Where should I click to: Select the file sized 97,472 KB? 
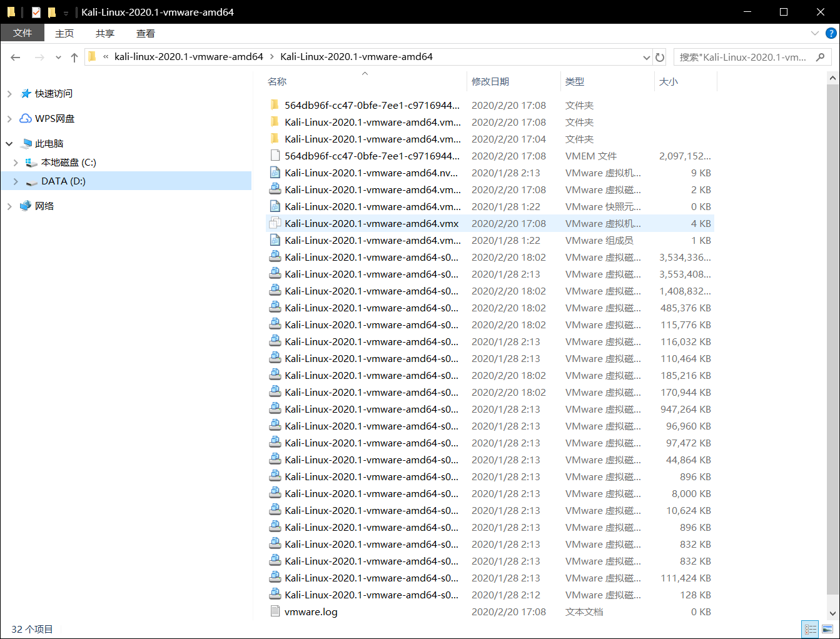490,443
